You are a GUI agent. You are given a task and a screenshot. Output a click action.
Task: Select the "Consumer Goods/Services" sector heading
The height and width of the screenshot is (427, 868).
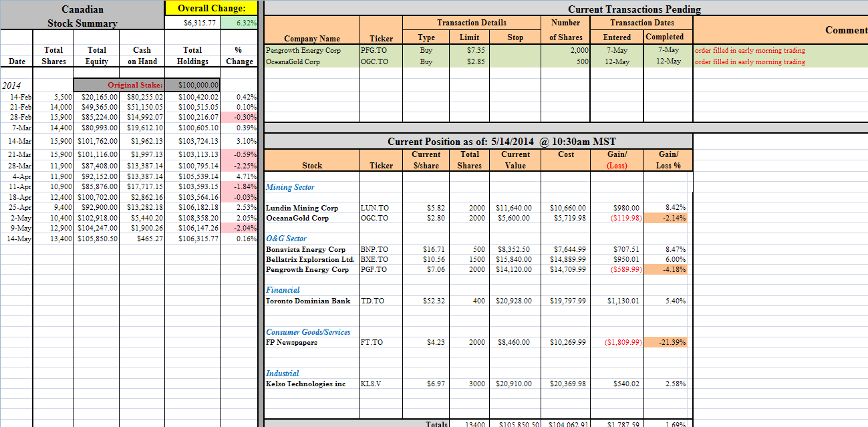click(x=308, y=332)
